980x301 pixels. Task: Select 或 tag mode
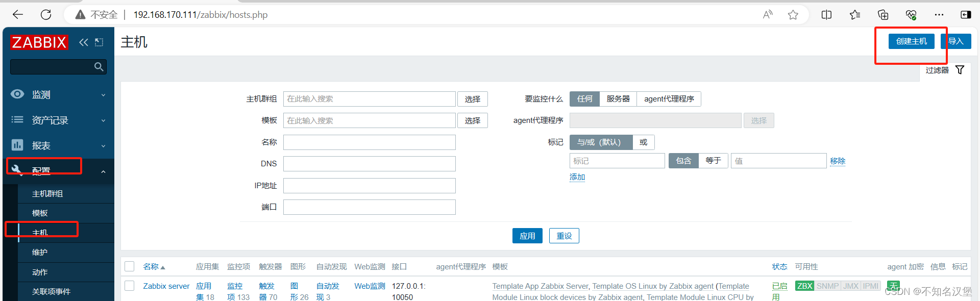[643, 142]
